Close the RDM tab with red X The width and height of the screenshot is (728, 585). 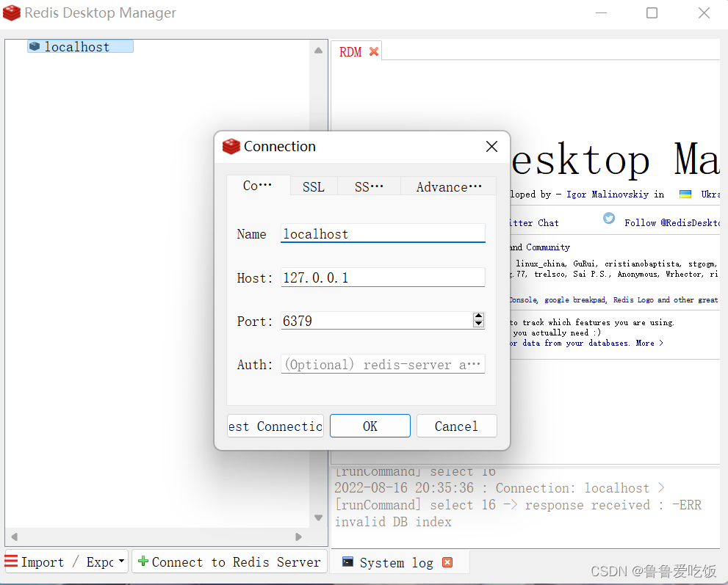(374, 51)
